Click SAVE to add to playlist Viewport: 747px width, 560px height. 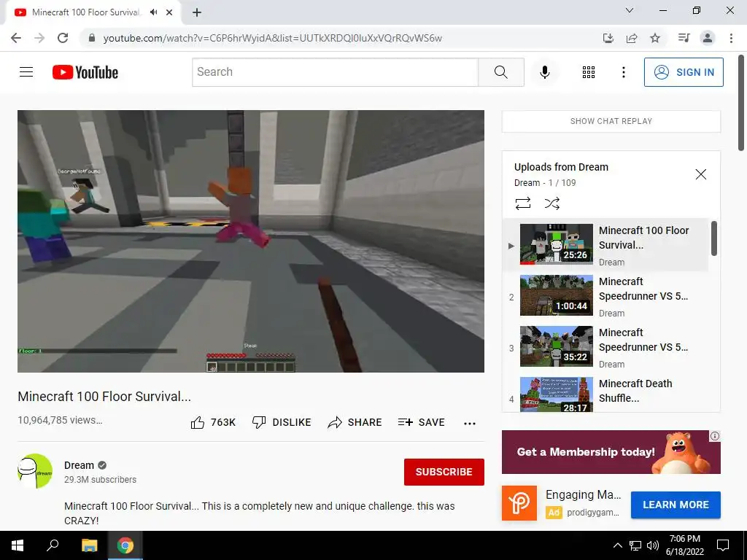[x=421, y=422]
